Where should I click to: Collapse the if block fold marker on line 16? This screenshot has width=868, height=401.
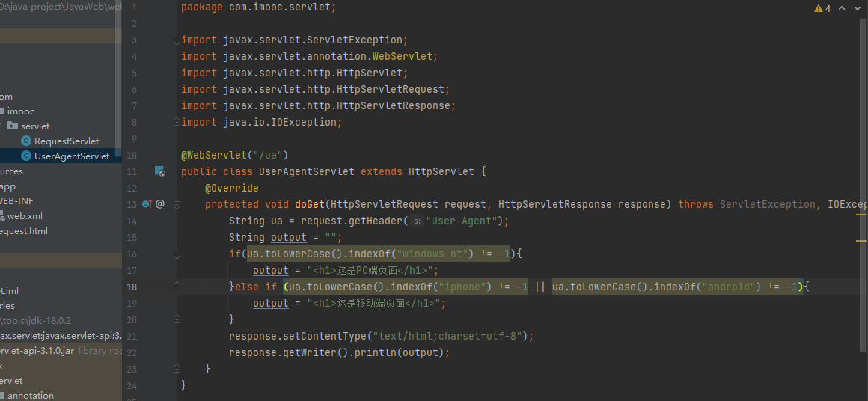[x=176, y=254]
